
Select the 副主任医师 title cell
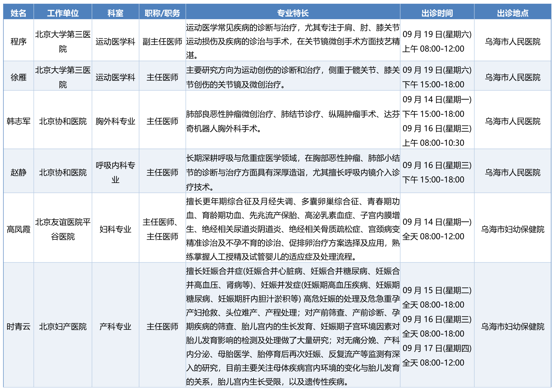coord(162,42)
